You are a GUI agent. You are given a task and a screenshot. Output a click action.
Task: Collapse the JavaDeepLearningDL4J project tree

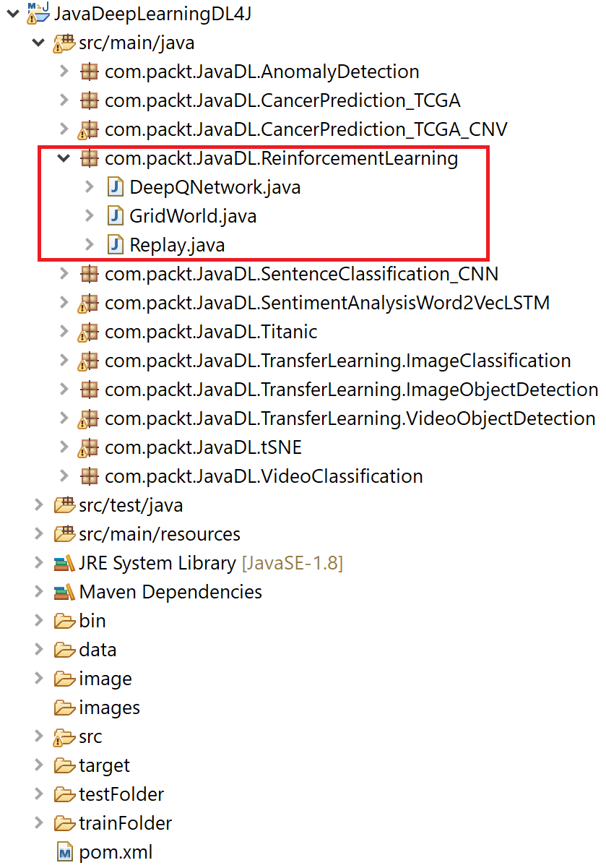coord(12,14)
